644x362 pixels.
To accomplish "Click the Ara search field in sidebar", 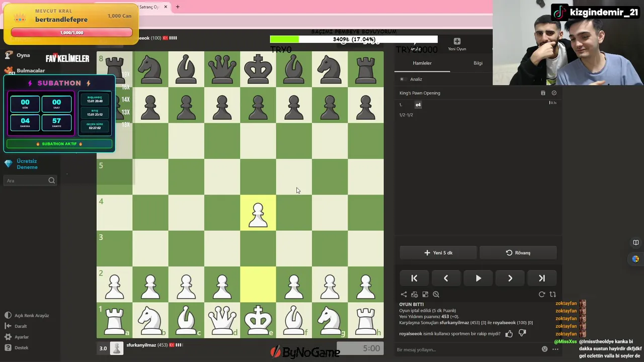I will tap(30, 180).
